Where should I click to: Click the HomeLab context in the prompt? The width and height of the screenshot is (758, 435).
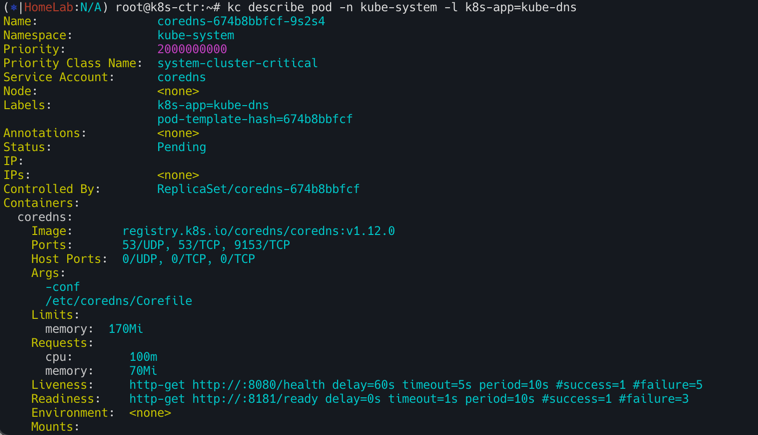50,7
